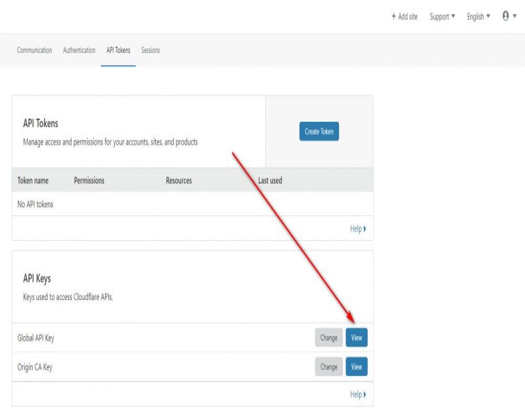Click the No API tokens row

[x=36, y=204]
